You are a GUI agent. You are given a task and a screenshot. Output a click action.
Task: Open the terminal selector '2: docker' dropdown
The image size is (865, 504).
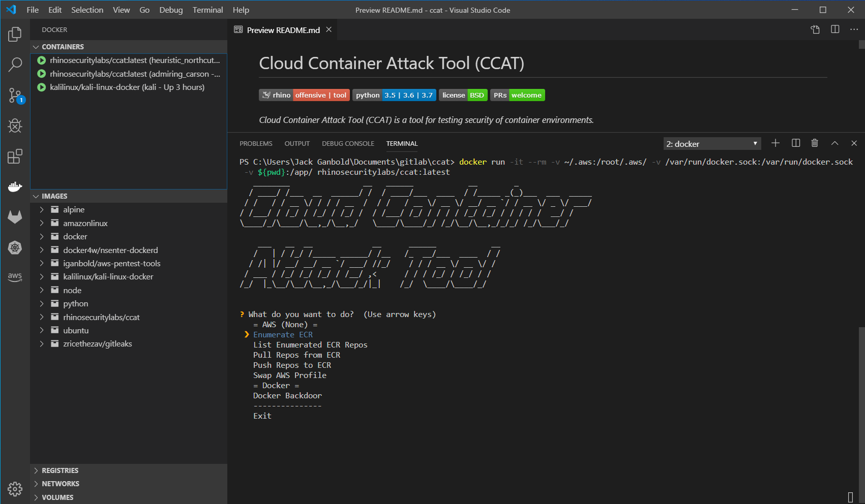(712, 144)
